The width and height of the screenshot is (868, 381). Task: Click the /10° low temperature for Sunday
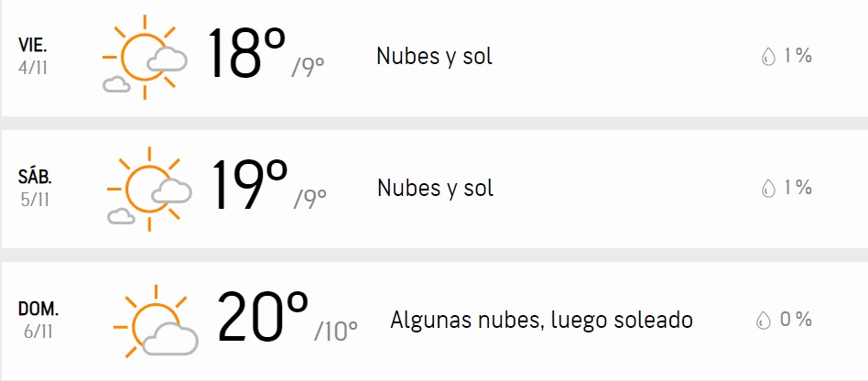pyautogui.click(x=336, y=331)
